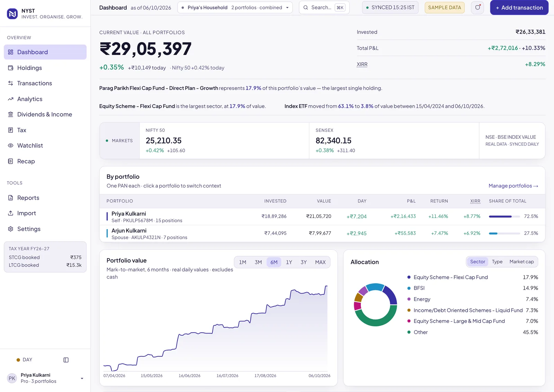This screenshot has height=392, width=554.
Task: Click the Add transaction button
Action: click(519, 8)
